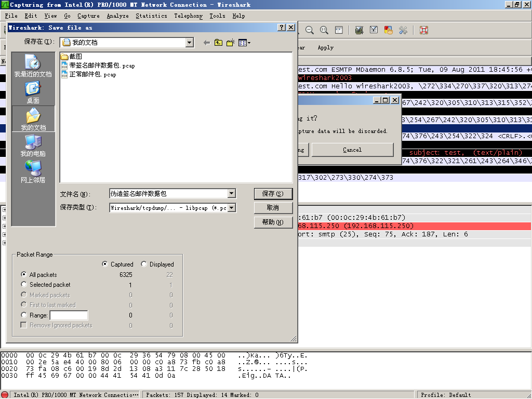Click the filename field containing 伪造签名邮件数据包
Viewport: 532px width, 399px height.
click(x=169, y=193)
